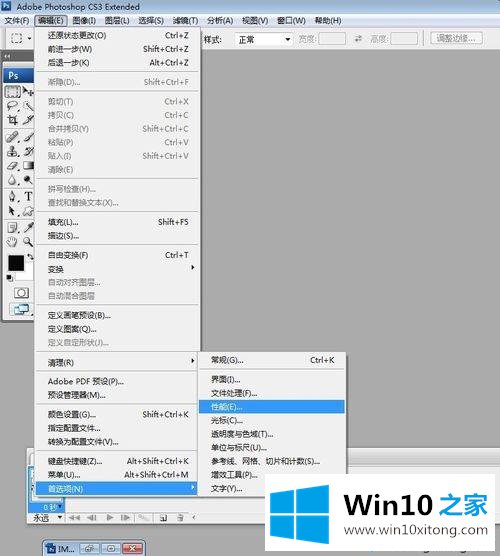Choose 键盘快捷键(Z) command
Image resolution: width=500 pixels, height=556 pixels.
coord(117,461)
